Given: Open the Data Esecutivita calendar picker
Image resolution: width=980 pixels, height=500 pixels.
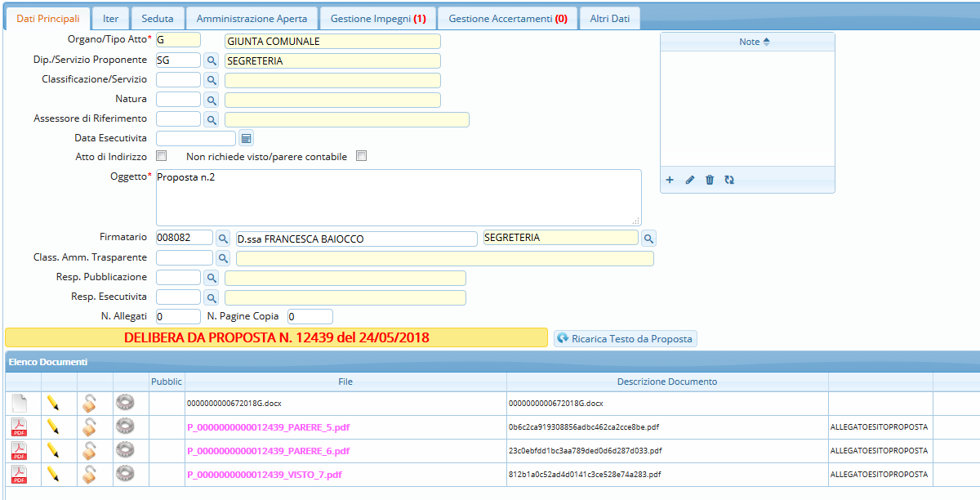Looking at the screenshot, I should (246, 138).
